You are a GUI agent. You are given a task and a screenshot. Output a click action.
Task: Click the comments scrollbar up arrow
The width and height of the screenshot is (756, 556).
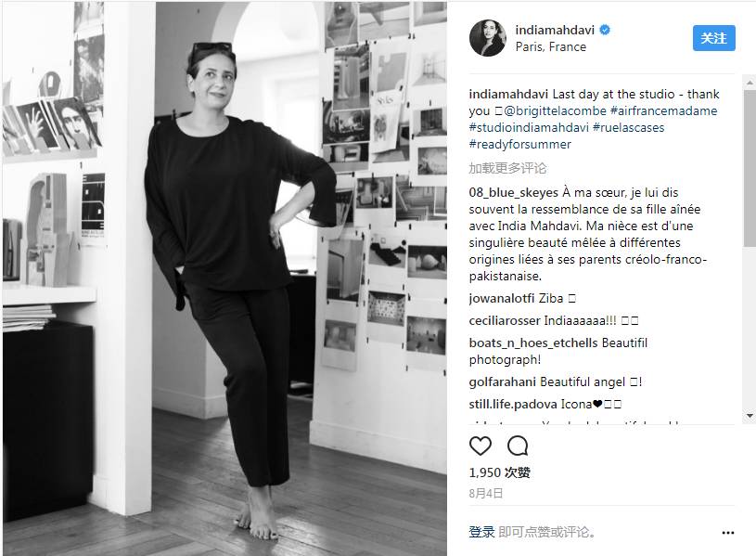click(x=750, y=82)
